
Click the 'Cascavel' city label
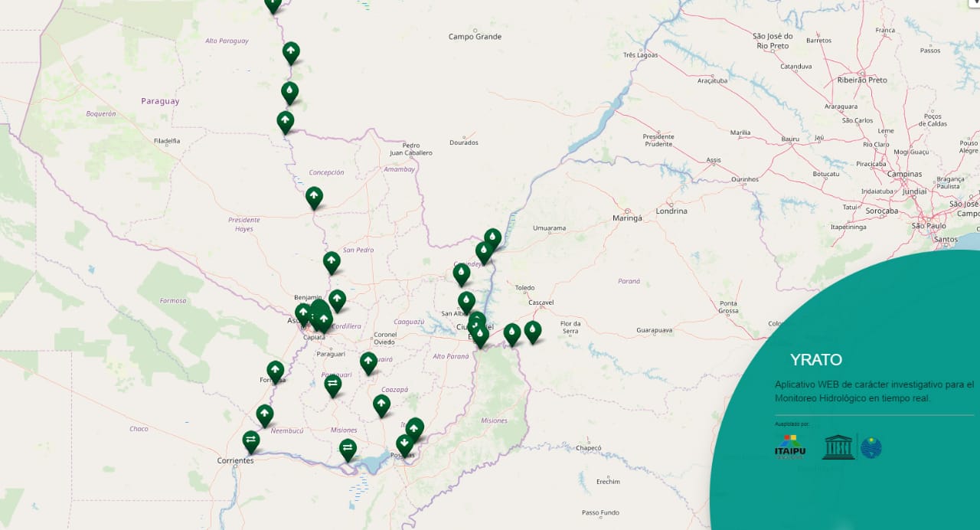click(541, 303)
